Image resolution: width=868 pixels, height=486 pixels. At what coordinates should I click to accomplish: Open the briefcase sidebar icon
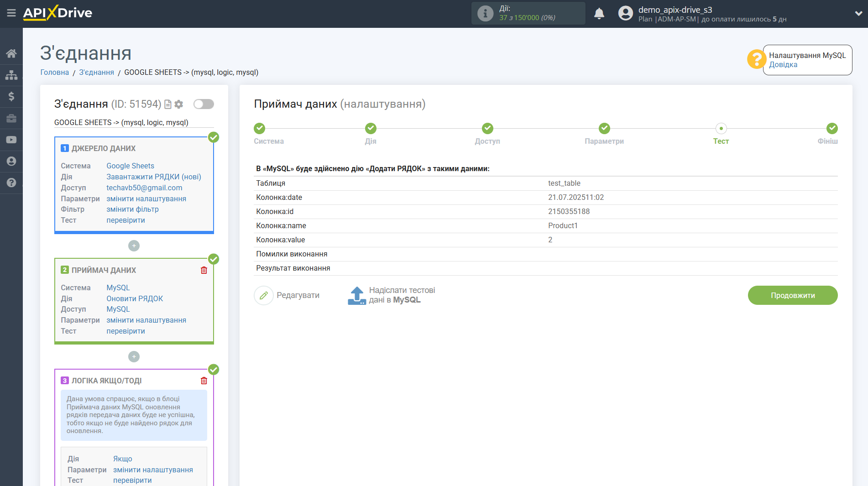pos(11,118)
